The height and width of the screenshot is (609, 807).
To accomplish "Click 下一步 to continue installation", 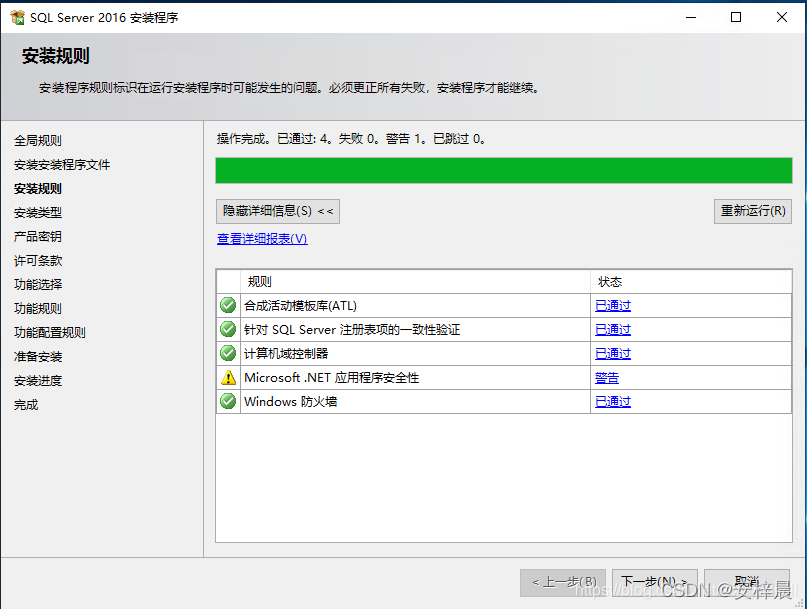I will (x=655, y=583).
